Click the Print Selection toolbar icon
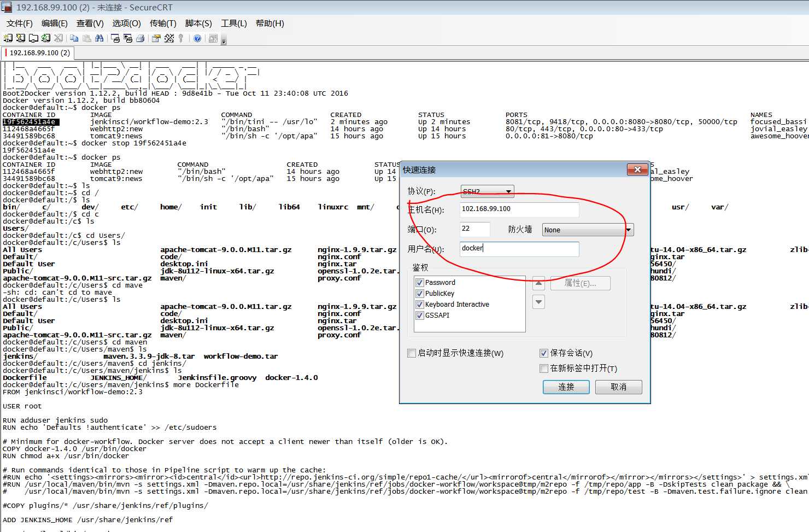The width and height of the screenshot is (809, 532). pos(128,38)
